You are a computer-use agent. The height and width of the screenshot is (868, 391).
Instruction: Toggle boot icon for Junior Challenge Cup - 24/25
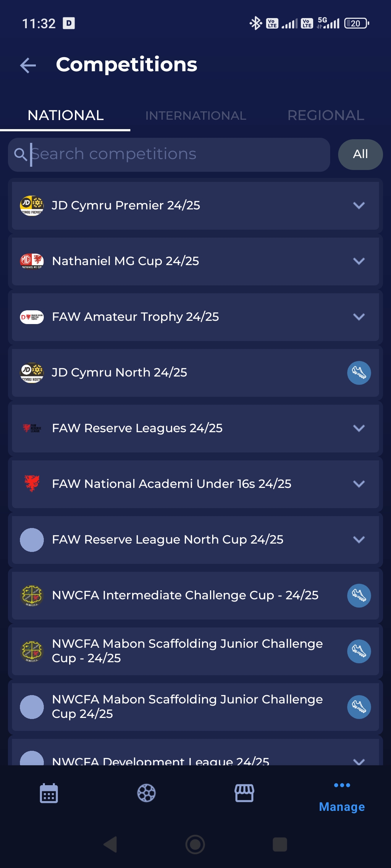359,651
